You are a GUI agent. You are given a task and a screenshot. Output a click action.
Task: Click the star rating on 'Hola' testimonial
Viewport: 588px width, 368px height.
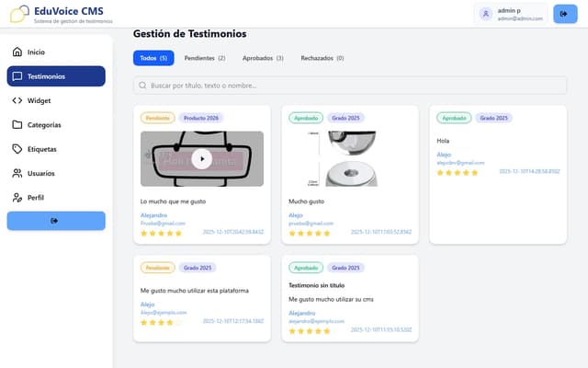[x=458, y=172]
